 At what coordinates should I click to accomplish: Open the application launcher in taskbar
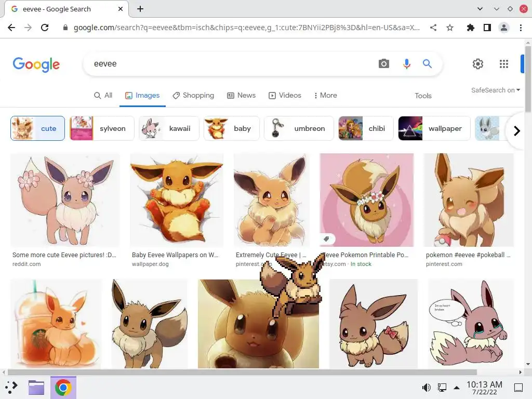coord(11,387)
